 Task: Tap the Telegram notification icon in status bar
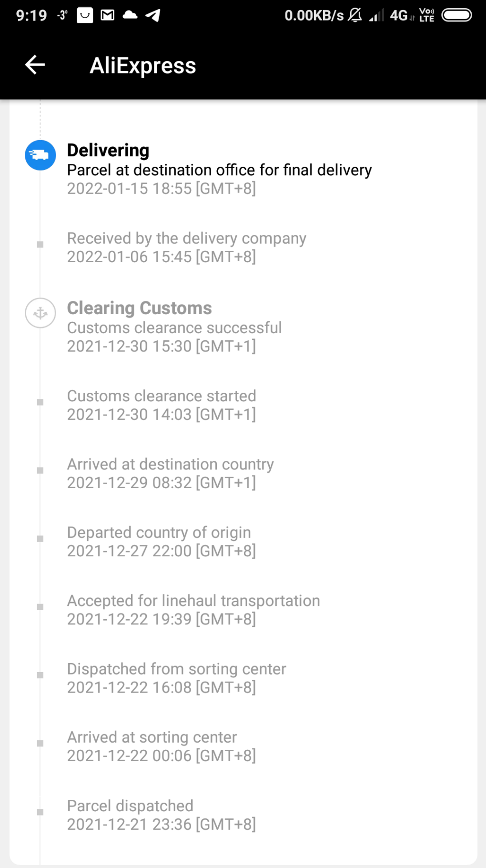(153, 15)
